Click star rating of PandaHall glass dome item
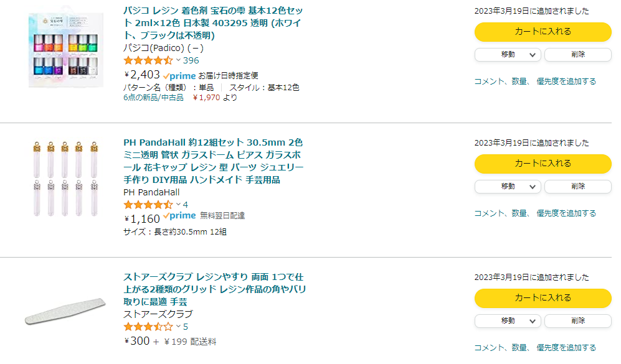Image resolution: width=621 pixels, height=364 pixels. (148, 205)
